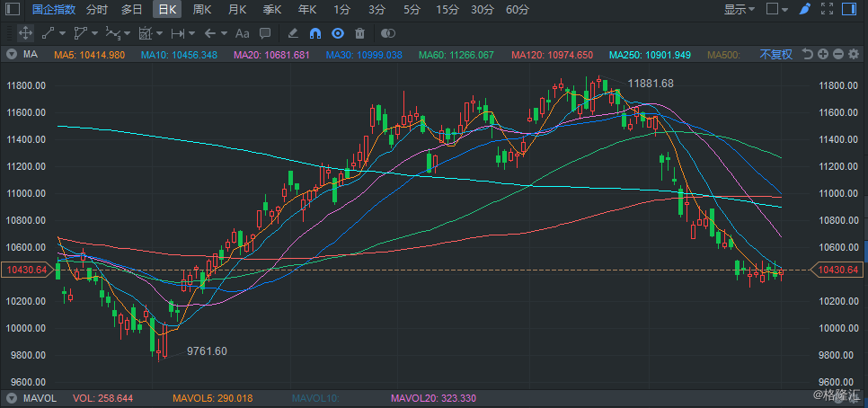Click the 9761.60 low price annotation
This screenshot has height=408, width=868.
pyautogui.click(x=207, y=351)
